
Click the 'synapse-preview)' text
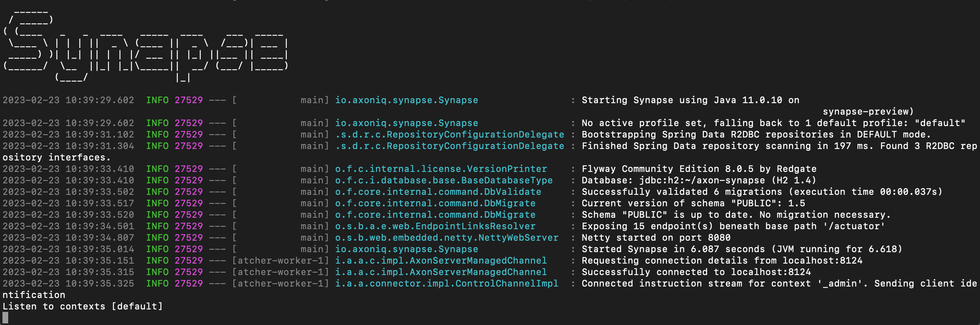(x=868, y=111)
